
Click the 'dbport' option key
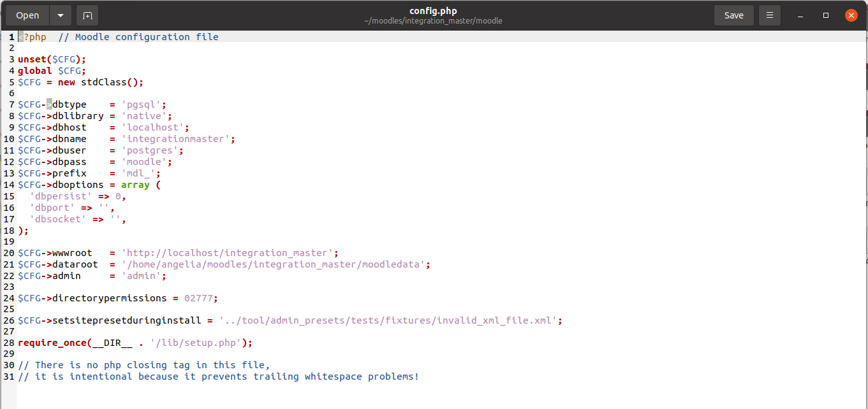(52, 208)
